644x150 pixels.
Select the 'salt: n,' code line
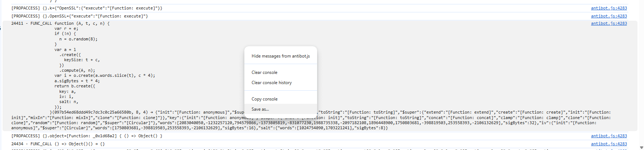(x=69, y=102)
